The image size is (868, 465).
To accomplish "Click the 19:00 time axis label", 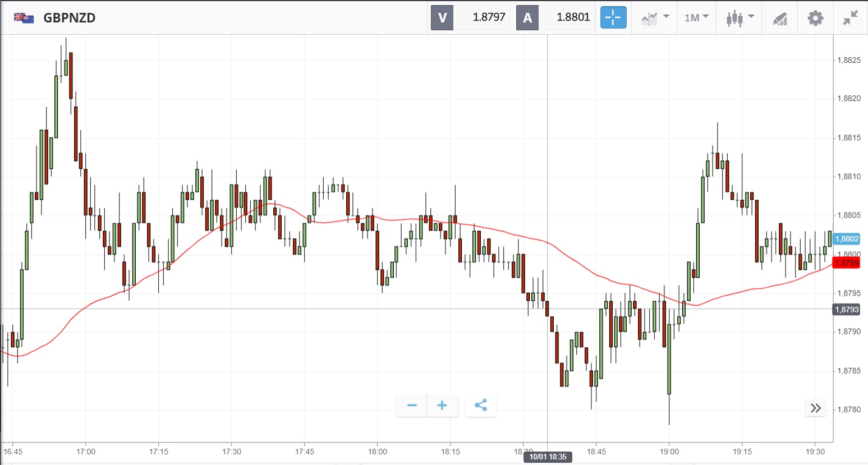I will (x=669, y=452).
